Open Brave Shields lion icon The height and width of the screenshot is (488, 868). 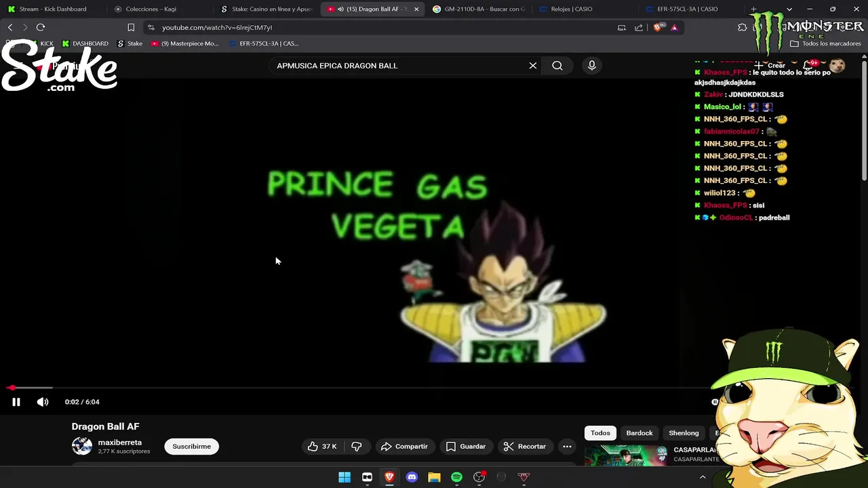(x=657, y=27)
